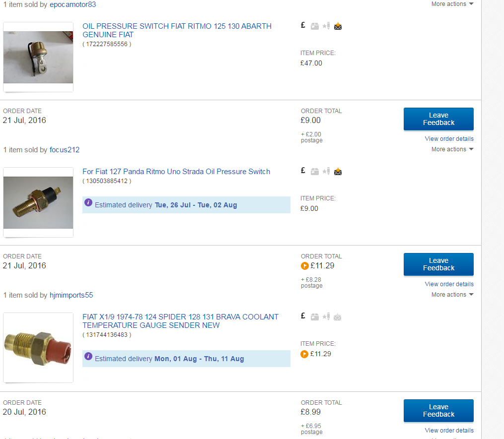Leave Feedback for the £9.00 order
Screen dimensions: 504x439
coord(438,119)
